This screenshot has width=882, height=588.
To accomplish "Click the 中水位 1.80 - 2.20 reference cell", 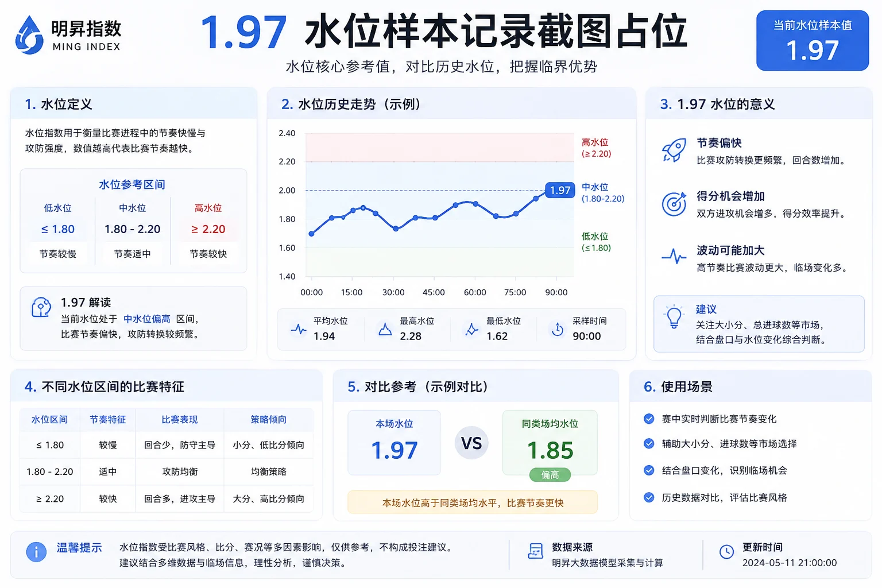I will tap(133, 219).
